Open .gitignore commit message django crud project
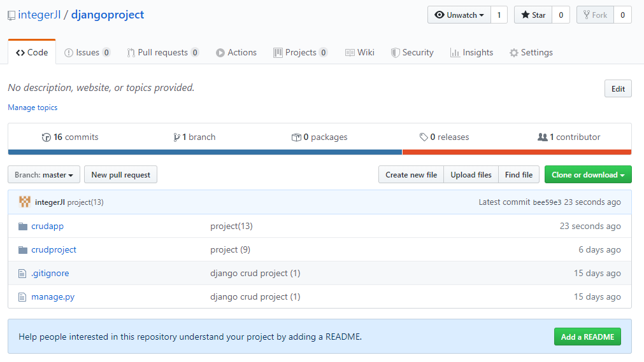This screenshot has width=644, height=362. tap(255, 274)
